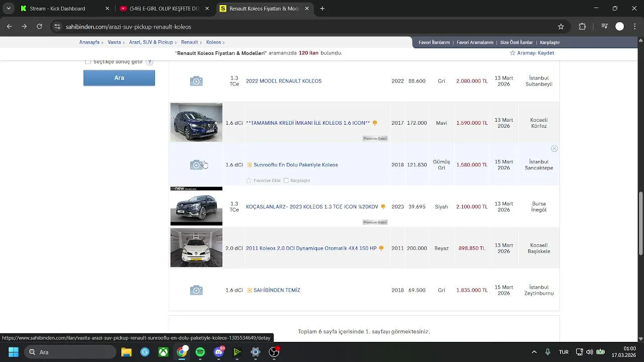Open the Koleos breadcrumb link
The width and height of the screenshot is (644, 362).
click(x=213, y=42)
